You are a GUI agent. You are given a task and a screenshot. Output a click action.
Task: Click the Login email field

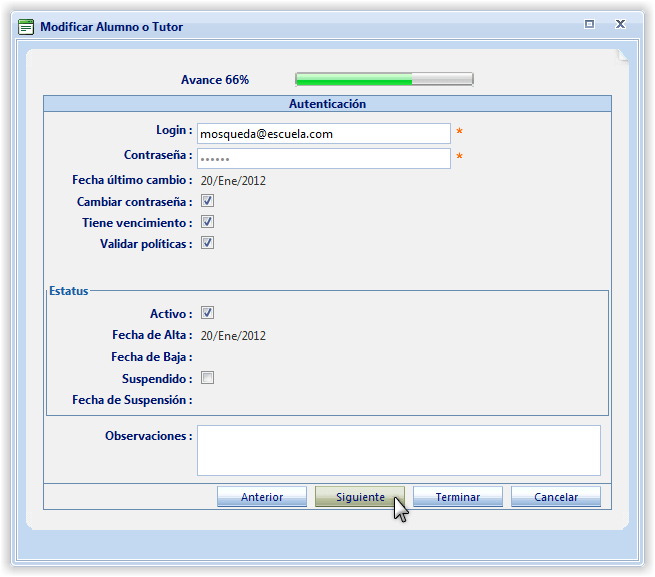(324, 134)
